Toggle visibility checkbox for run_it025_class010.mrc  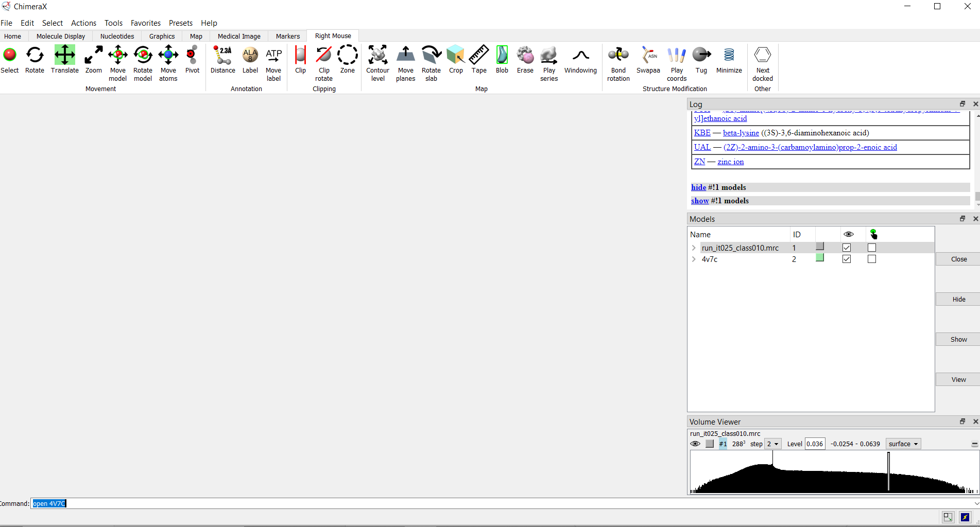click(x=847, y=248)
